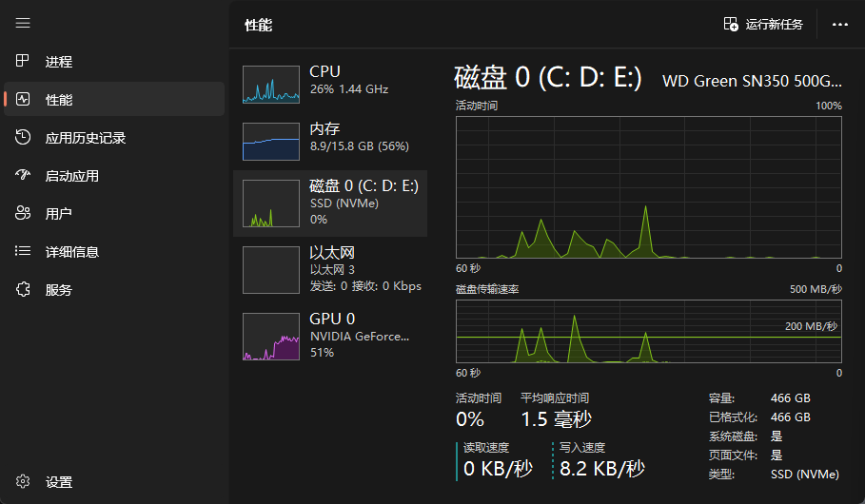
Task: Go to the 用户 users icon
Action: click(24, 214)
